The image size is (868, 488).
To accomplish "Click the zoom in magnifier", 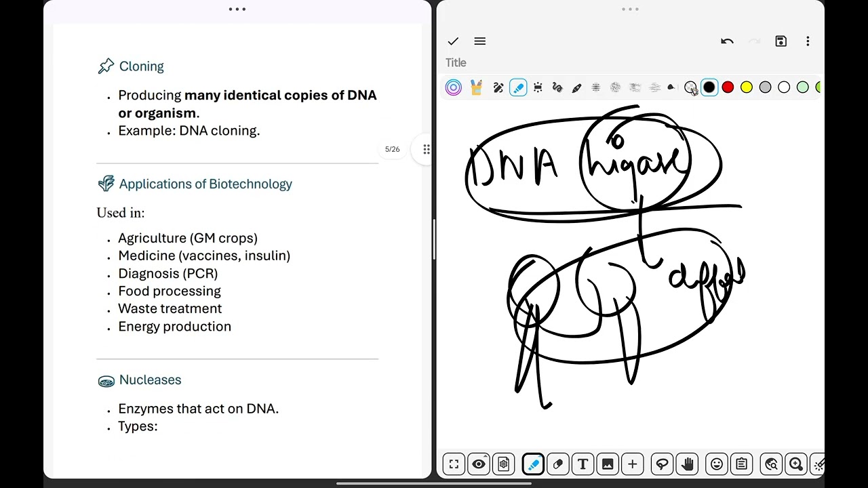I will 796,464.
